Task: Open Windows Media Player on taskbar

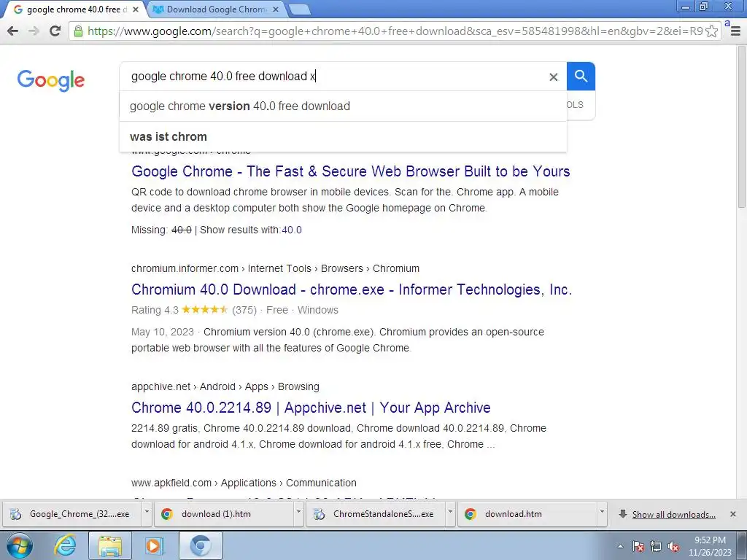Action: pos(154,545)
